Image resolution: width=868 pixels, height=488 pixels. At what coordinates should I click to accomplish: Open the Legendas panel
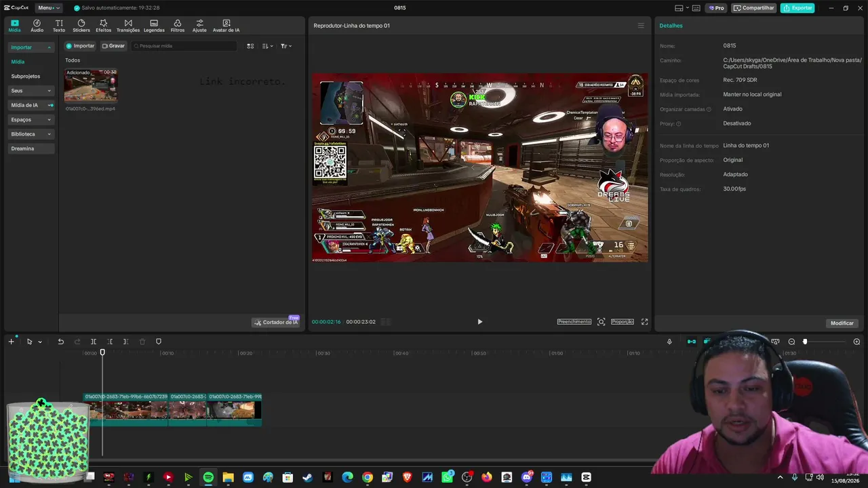(154, 26)
